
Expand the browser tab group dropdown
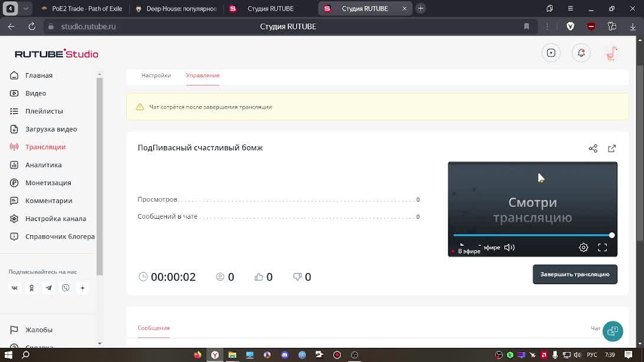tap(25, 9)
